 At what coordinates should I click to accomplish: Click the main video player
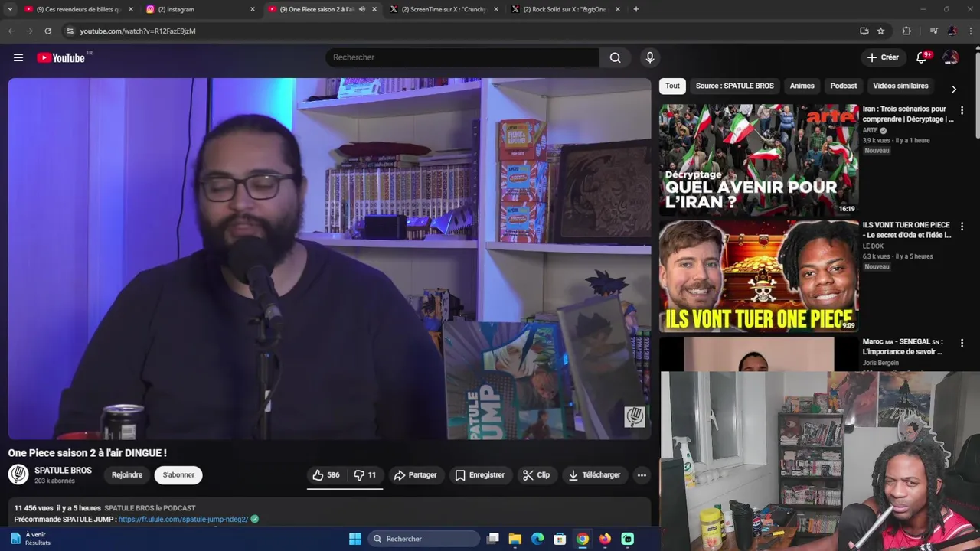pyautogui.click(x=329, y=259)
